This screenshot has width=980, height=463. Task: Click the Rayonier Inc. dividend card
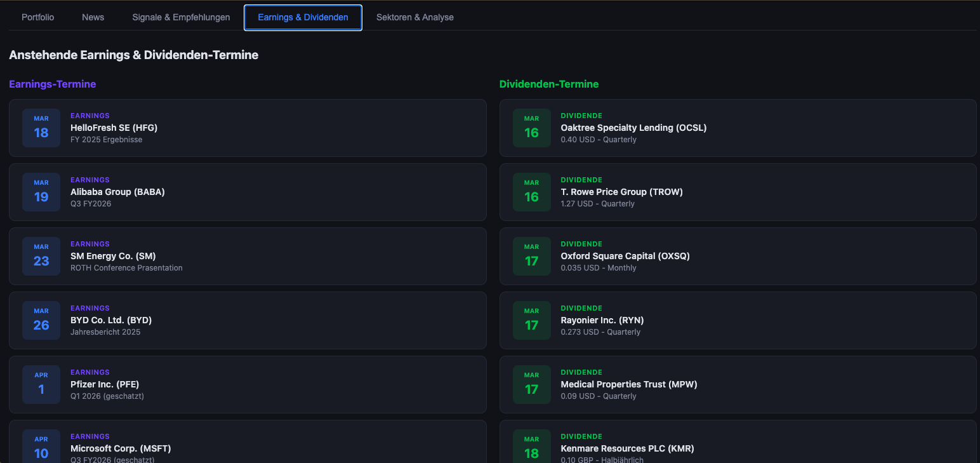(738, 320)
